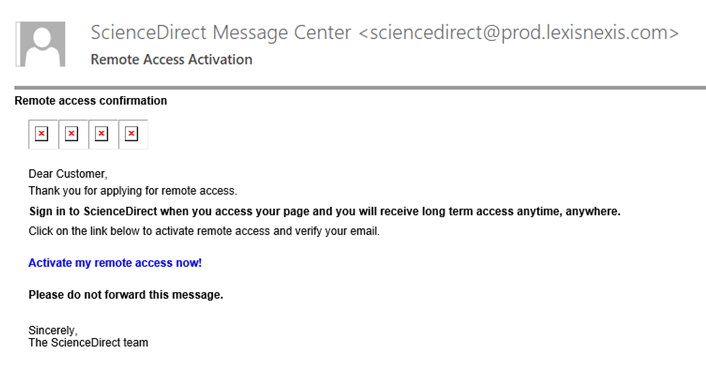Click the sender's gray profile avatar
This screenshot has width=706, height=371.
click(x=41, y=44)
